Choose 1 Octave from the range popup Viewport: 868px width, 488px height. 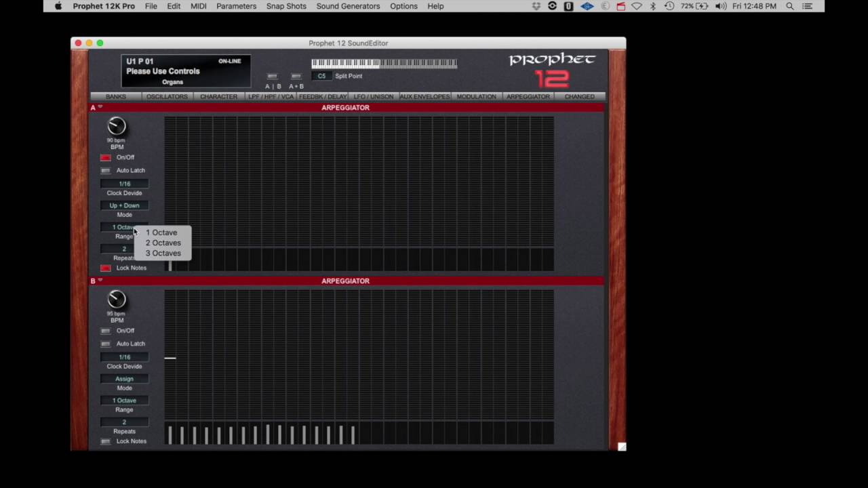pyautogui.click(x=163, y=232)
